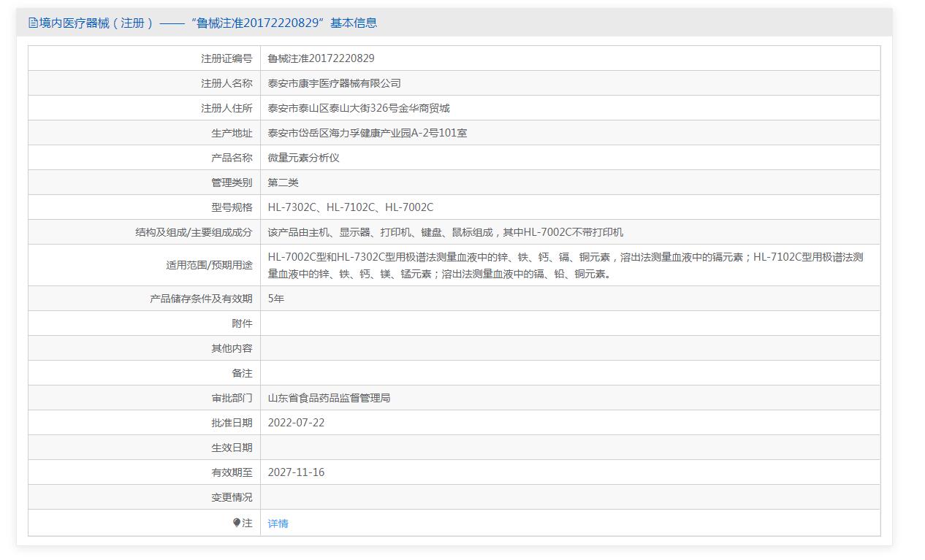The image size is (925, 560).
Task: Click the 注册人名称 label
Action: (x=227, y=83)
